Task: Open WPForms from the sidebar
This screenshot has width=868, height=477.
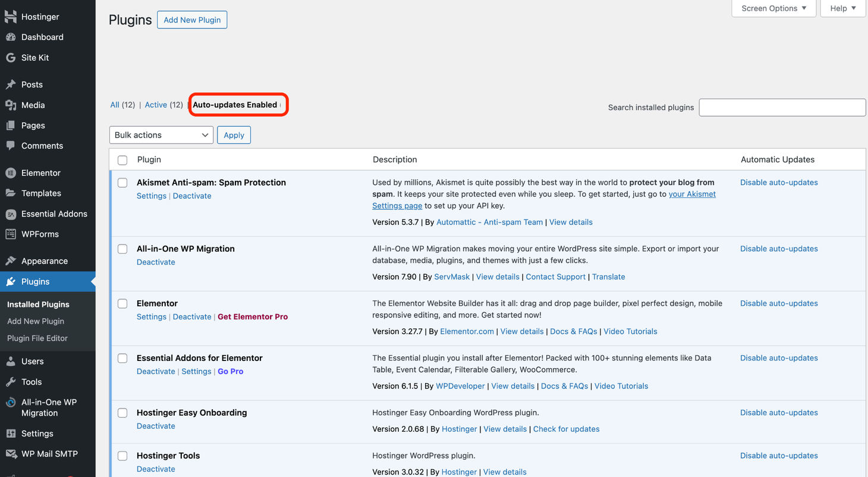Action: coord(12,234)
